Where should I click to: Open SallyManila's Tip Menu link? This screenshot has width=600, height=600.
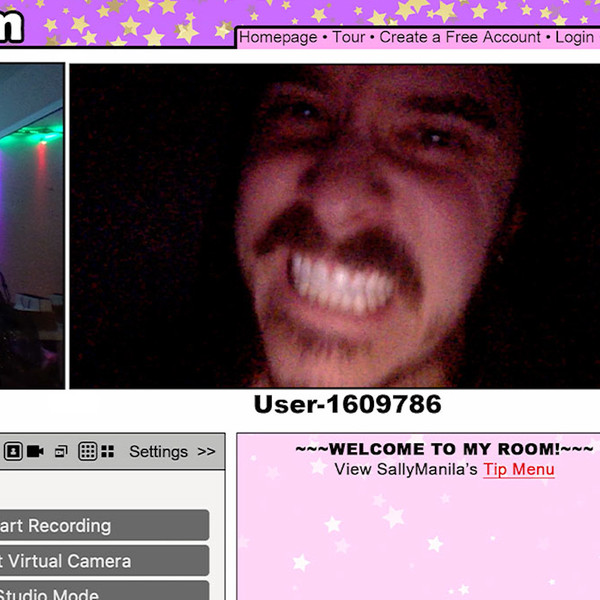(x=518, y=469)
